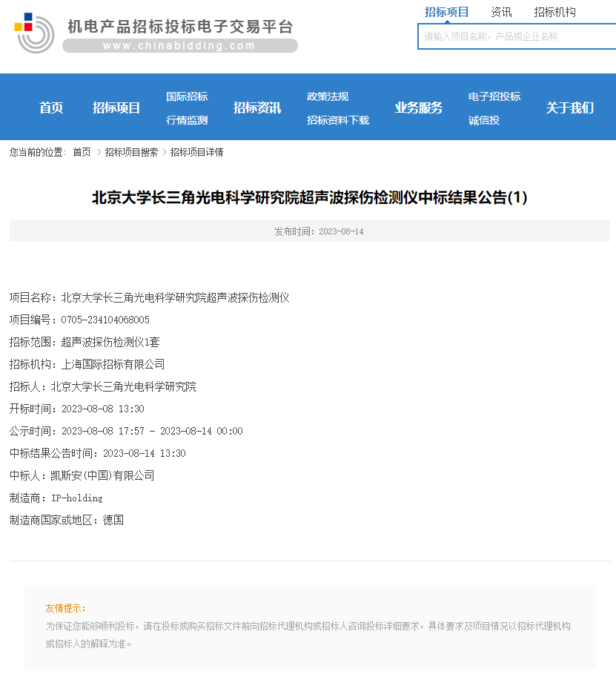Go to 行情监测 navigation link

point(187,120)
